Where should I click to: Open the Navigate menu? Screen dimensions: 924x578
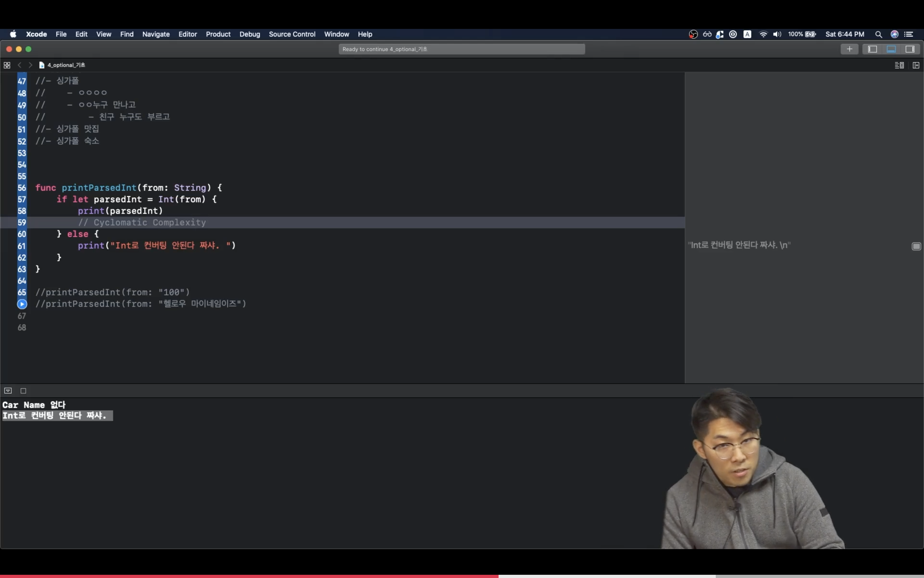click(x=156, y=34)
